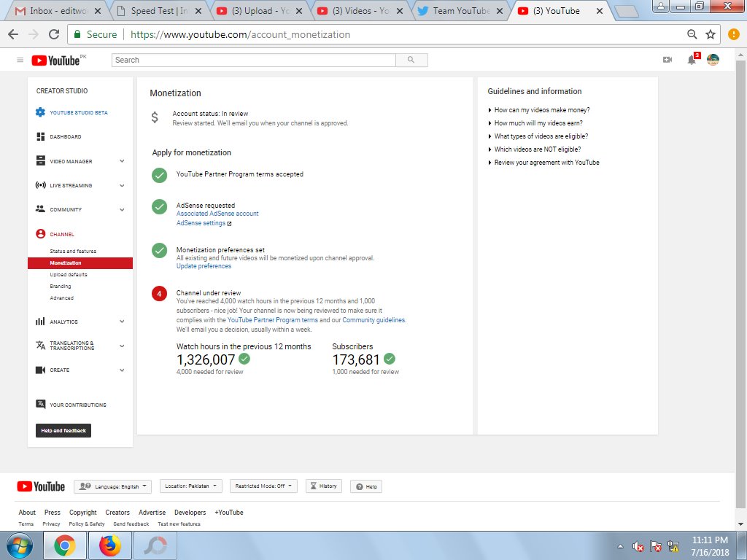Click the Windows Start button
747x560 pixels.
click(x=20, y=545)
